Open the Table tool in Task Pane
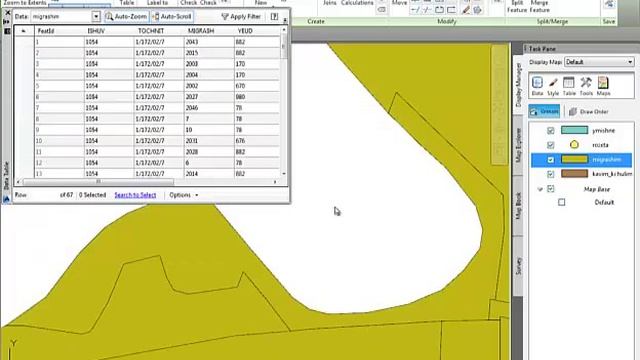 pos(569,86)
